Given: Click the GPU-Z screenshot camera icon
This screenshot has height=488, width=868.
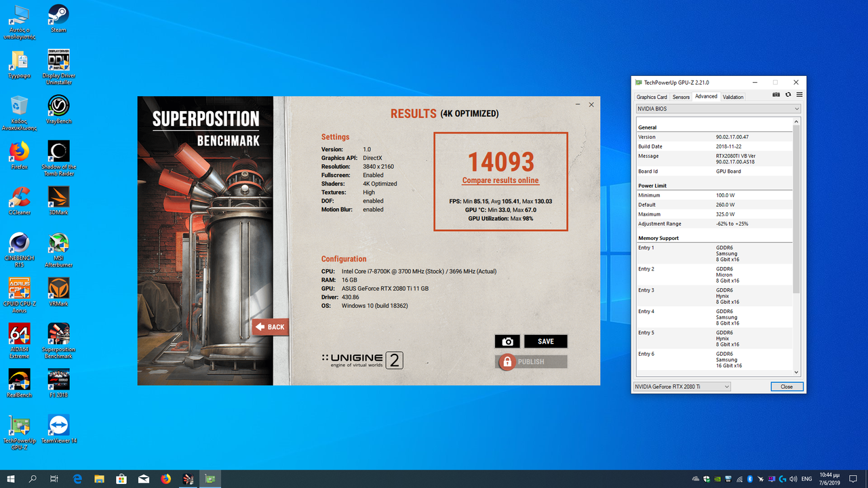Looking at the screenshot, I should click(x=776, y=95).
